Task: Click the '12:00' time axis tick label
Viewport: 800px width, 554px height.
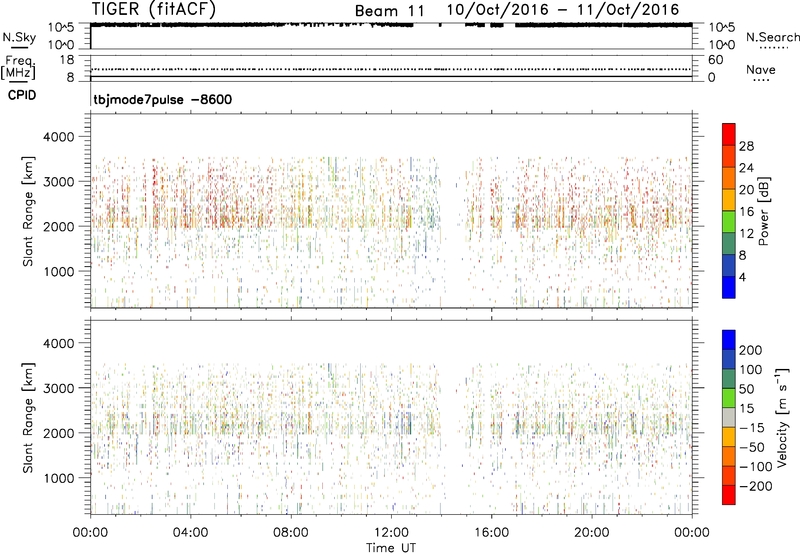Action: tap(391, 533)
